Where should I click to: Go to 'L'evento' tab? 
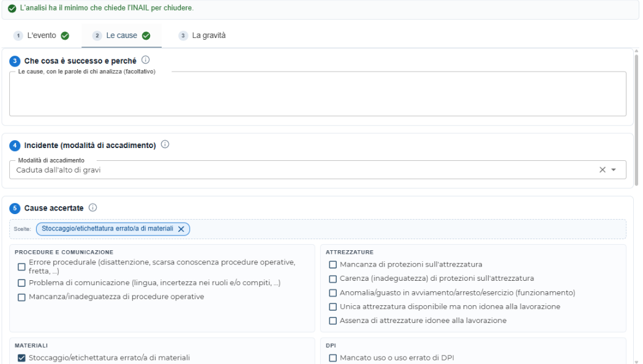point(42,35)
